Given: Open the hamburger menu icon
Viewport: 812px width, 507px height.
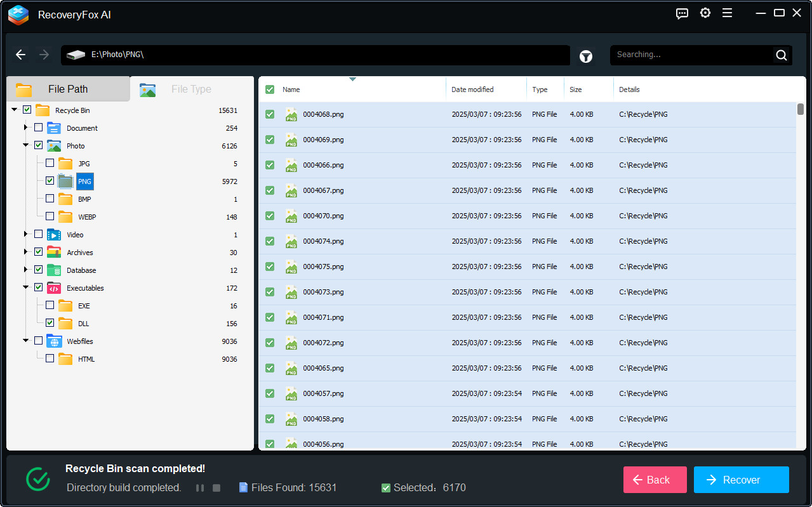Looking at the screenshot, I should pyautogui.click(x=727, y=13).
